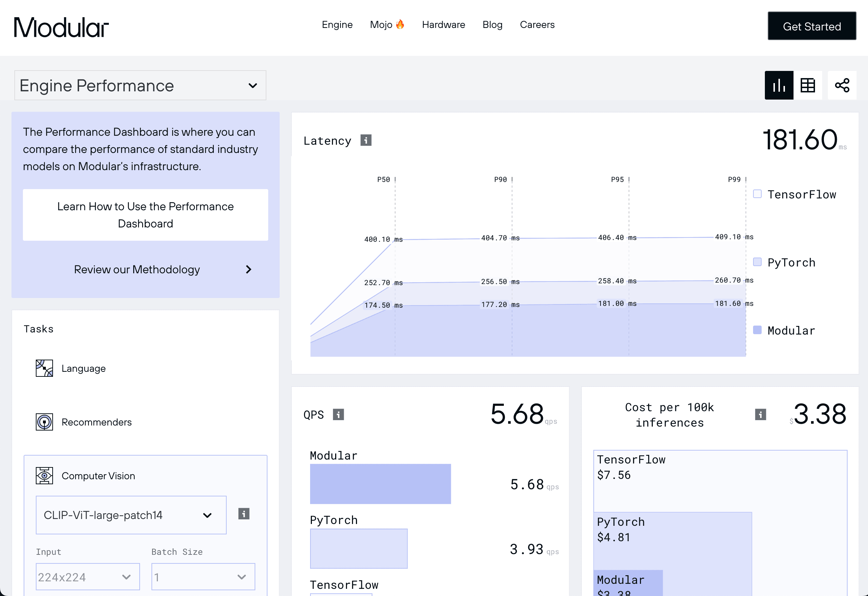868x596 pixels.
Task: Click the Get Started button
Action: (x=812, y=26)
